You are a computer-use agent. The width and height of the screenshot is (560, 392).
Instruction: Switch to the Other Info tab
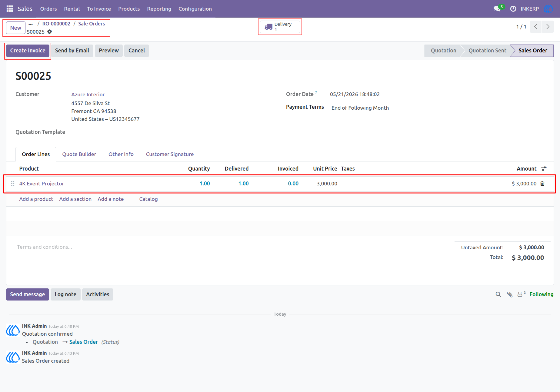(121, 154)
